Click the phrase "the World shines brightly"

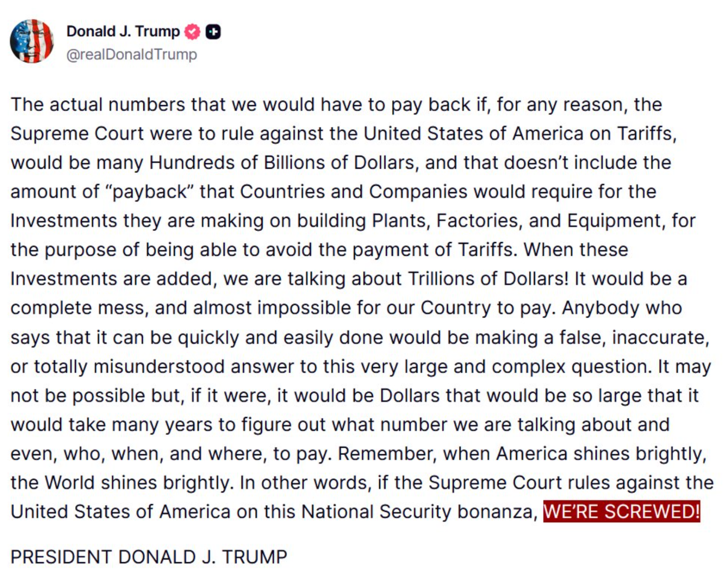coord(120,483)
